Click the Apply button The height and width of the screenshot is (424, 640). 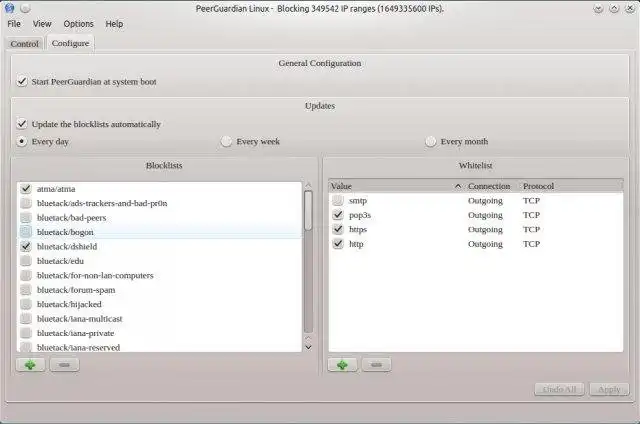609,389
